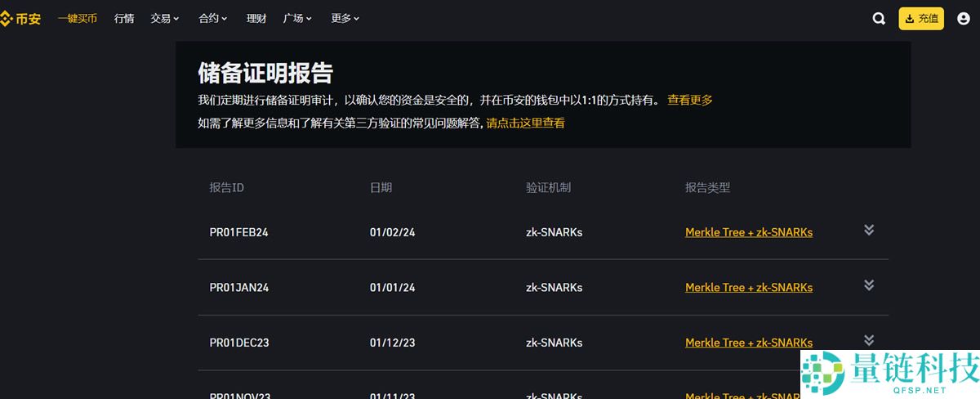Click the 报告类型 column header
The image size is (980, 399).
click(x=707, y=187)
